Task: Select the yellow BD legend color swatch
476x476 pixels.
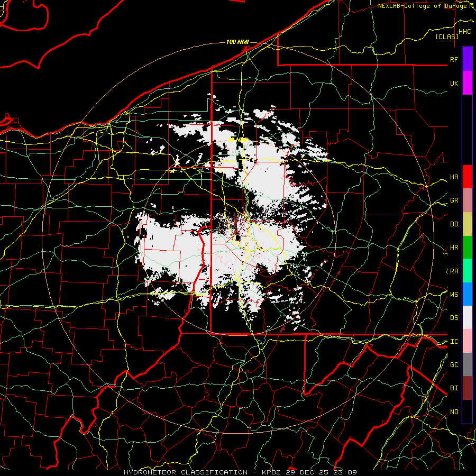Action: click(467, 224)
